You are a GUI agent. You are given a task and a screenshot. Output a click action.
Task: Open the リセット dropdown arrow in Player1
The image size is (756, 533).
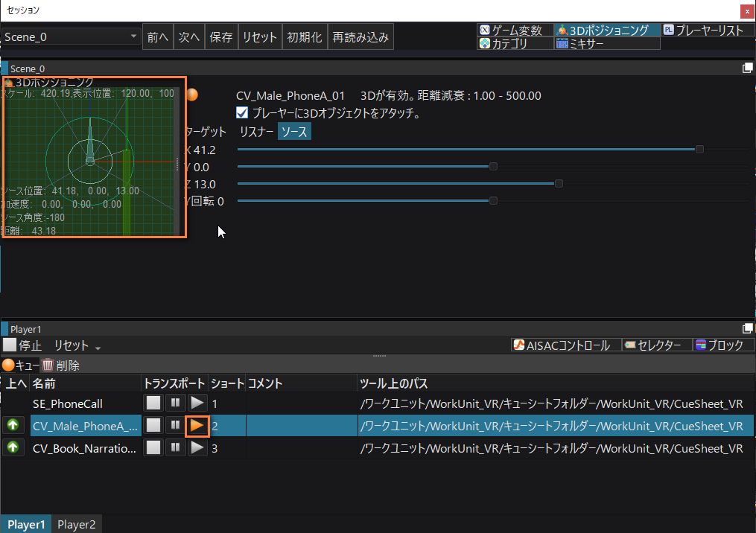98,348
